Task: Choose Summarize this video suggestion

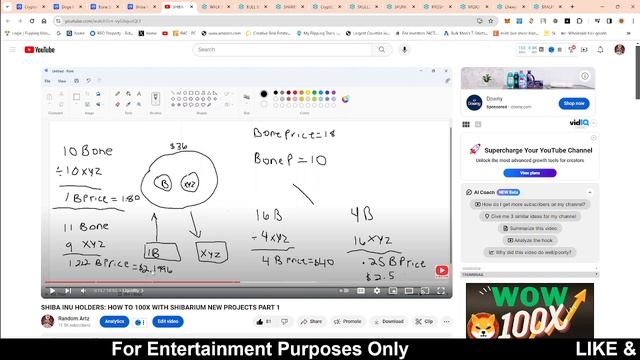Action: pos(530,228)
